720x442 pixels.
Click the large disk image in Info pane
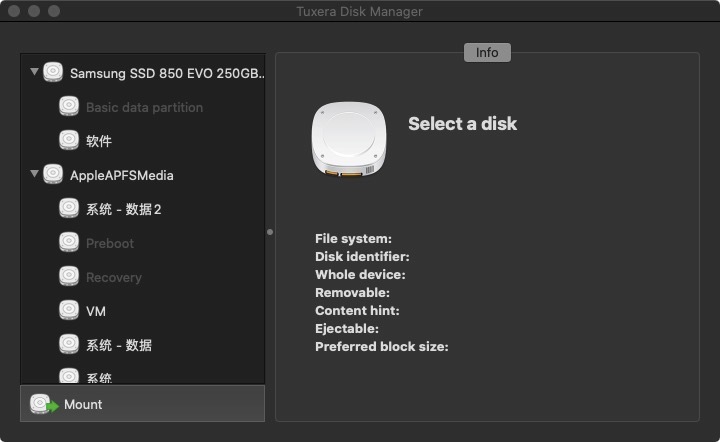click(x=350, y=140)
